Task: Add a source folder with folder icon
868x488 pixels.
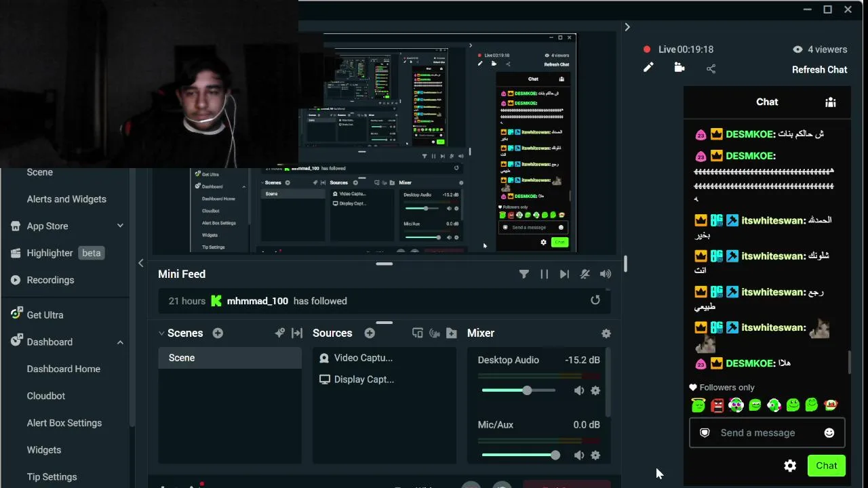Action: pyautogui.click(x=452, y=333)
